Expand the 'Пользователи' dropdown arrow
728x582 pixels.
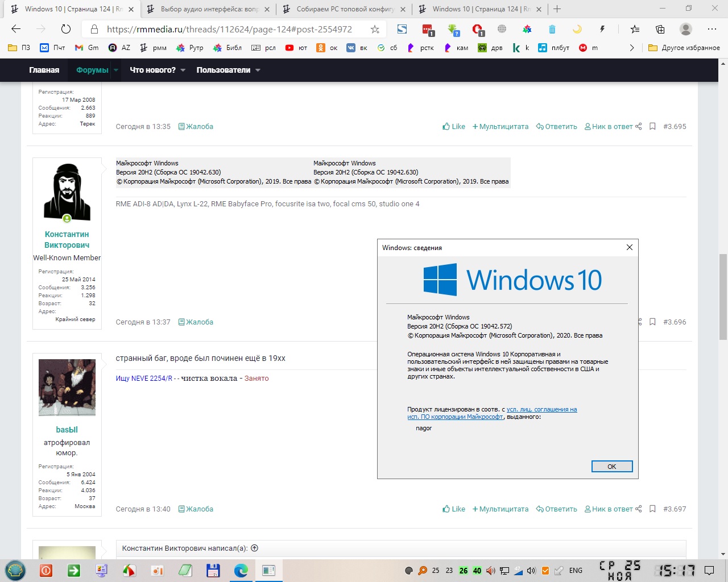pyautogui.click(x=258, y=70)
